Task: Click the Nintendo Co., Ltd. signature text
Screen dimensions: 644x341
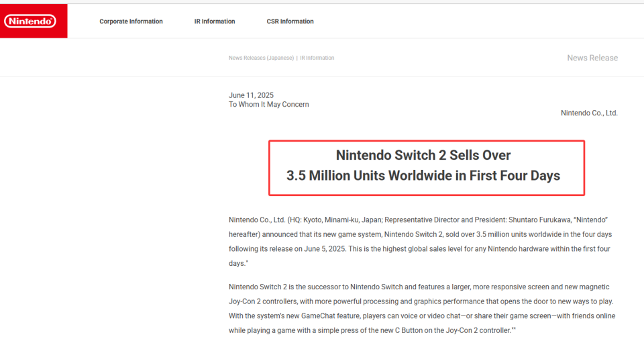Action: tap(589, 113)
